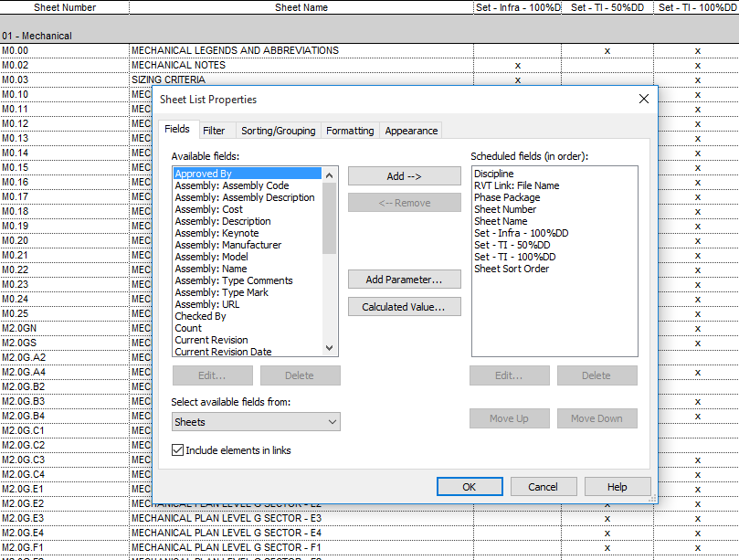This screenshot has width=739, height=560.
Task: Select Sheet Sort Order in scheduled fields
Action: (512, 269)
